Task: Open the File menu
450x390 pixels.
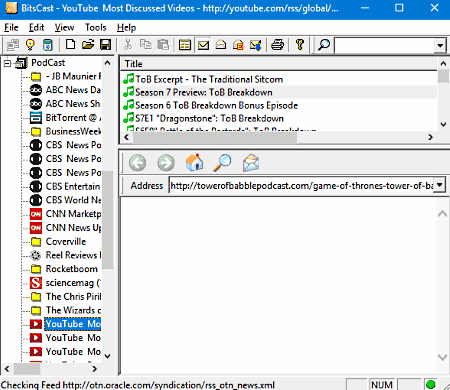Action: point(11,27)
